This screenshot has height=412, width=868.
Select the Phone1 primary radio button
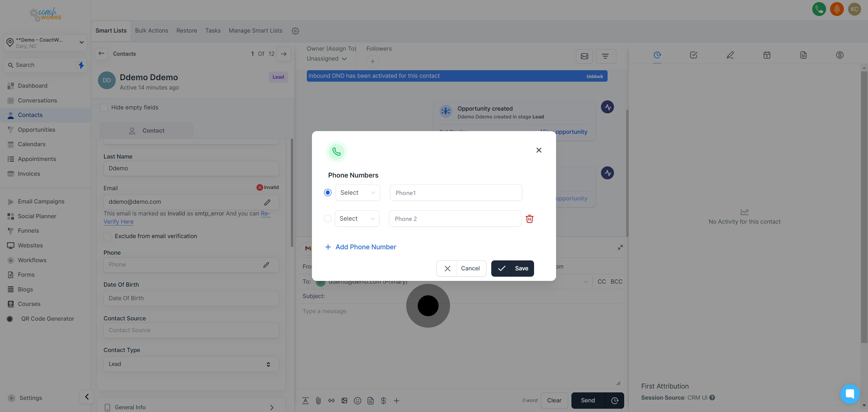328,192
